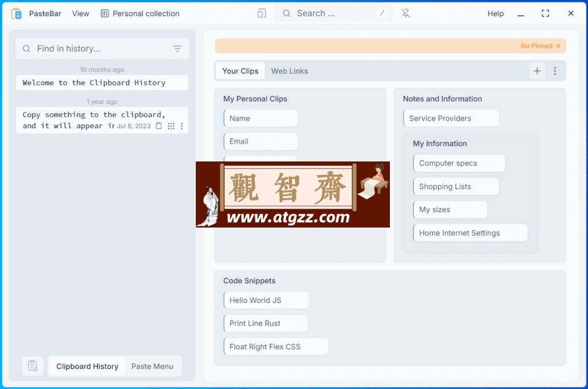Click the magnifier icon in top search
This screenshot has width=588, height=389.
pos(287,14)
